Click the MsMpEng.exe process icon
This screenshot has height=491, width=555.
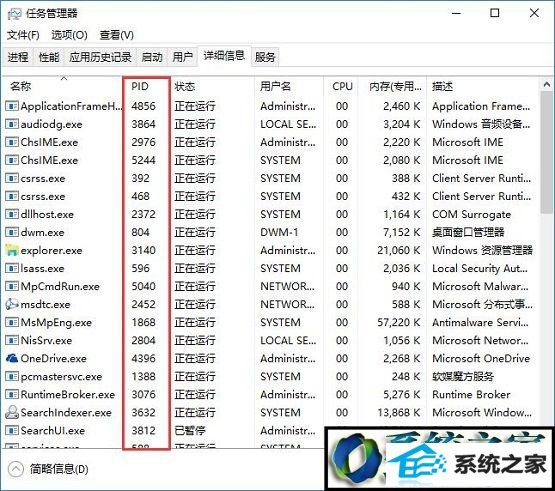(x=12, y=322)
